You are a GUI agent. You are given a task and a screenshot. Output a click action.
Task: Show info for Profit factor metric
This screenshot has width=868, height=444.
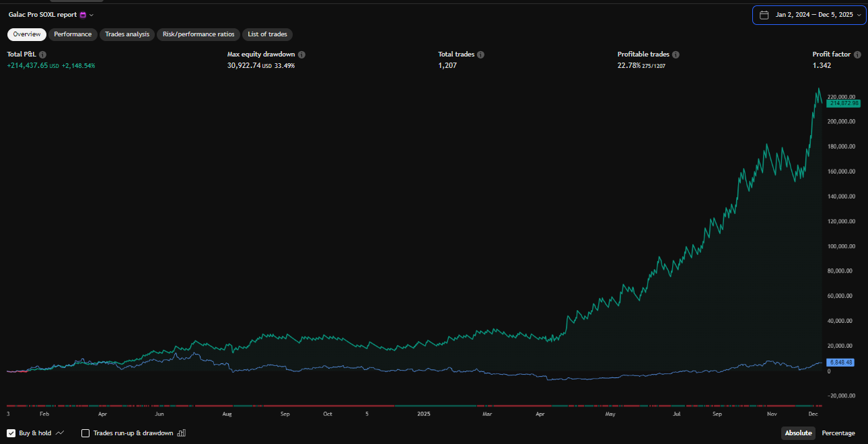857,54
